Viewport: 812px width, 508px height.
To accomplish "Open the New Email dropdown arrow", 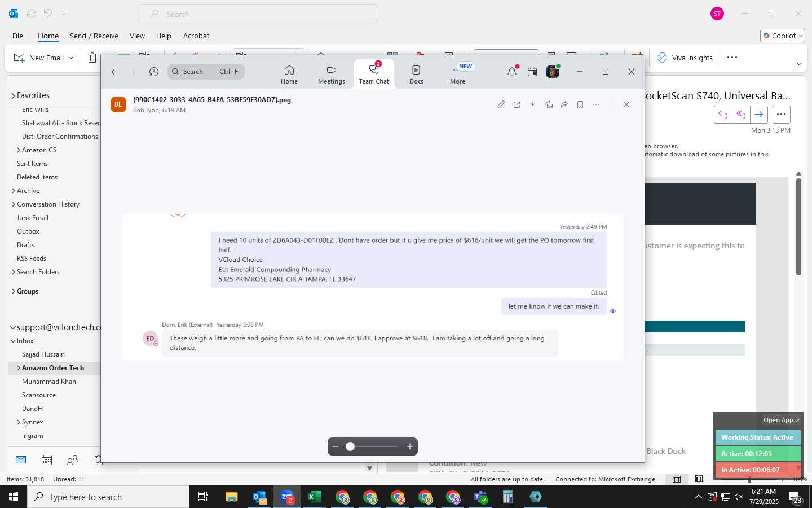I will point(72,58).
